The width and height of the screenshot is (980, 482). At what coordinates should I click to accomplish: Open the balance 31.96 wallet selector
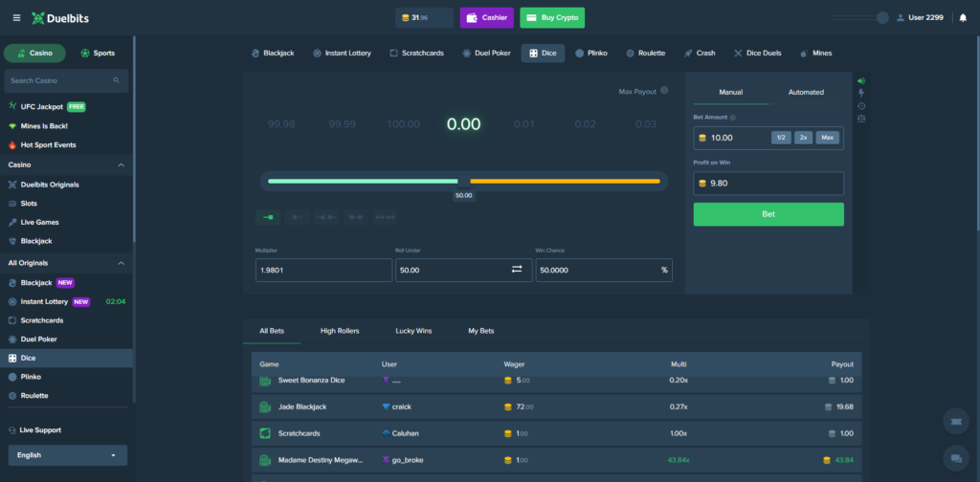424,18
